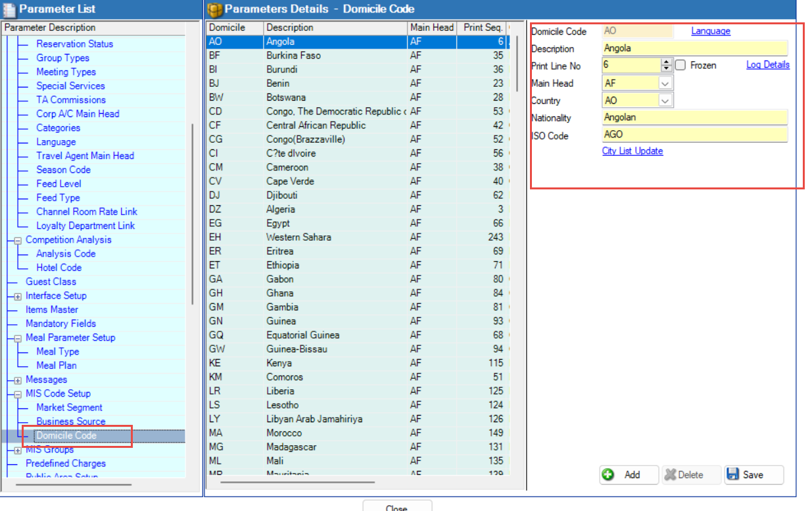Increase Print Line No with up arrow
The height and width of the screenshot is (511, 812).
point(667,62)
